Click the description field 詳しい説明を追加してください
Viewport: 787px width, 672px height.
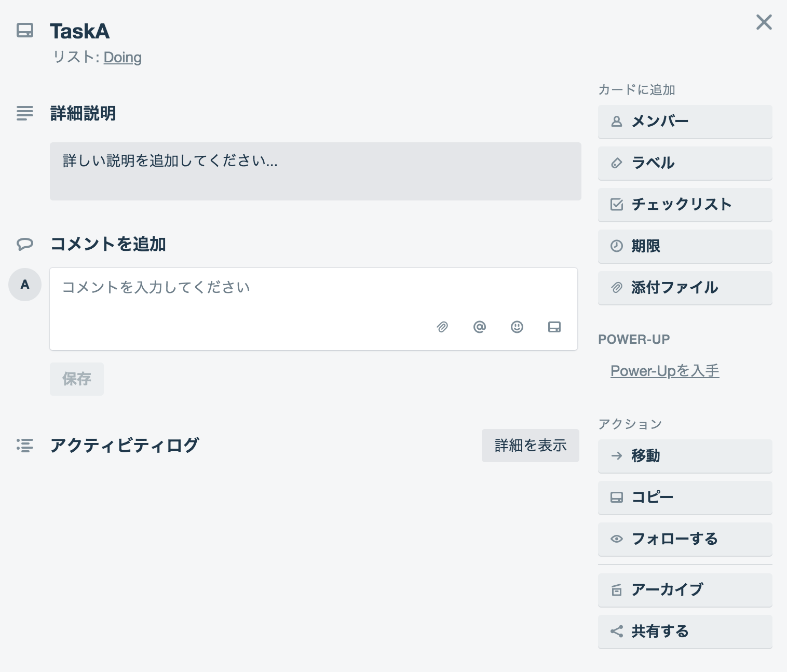tap(315, 171)
